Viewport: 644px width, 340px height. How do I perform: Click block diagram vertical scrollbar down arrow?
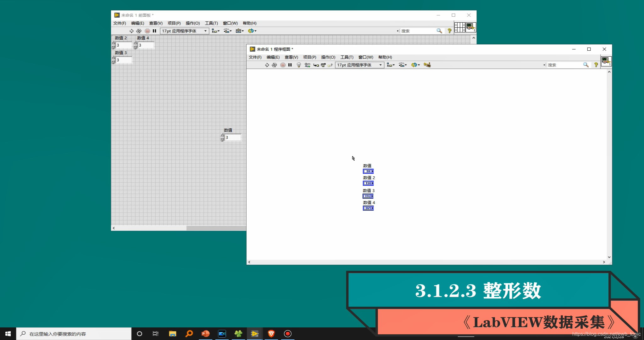coord(609,257)
